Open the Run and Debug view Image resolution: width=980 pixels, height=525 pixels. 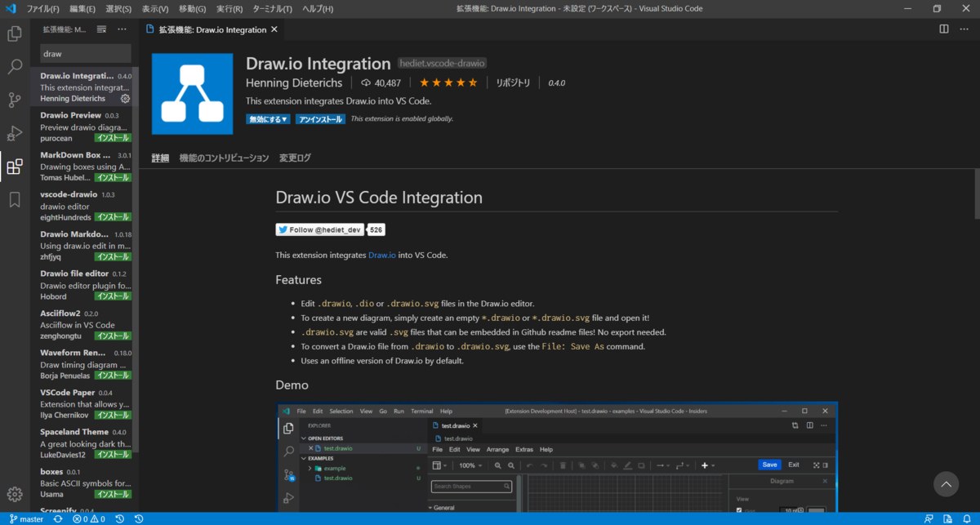[14, 133]
